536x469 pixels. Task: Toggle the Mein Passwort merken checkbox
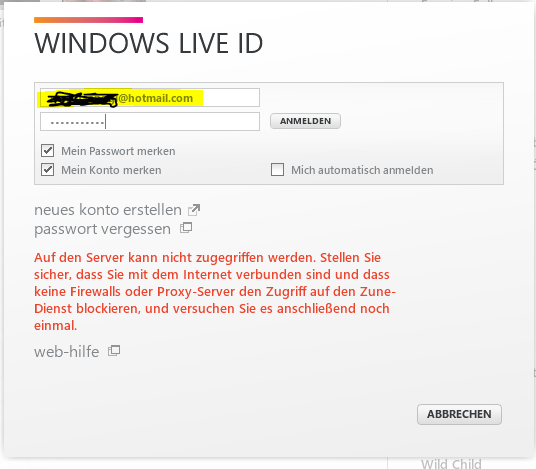click(48, 150)
